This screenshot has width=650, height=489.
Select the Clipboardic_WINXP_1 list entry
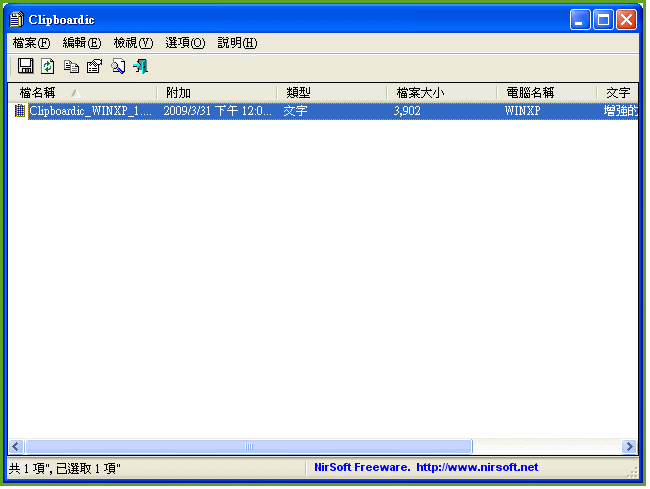pos(91,111)
